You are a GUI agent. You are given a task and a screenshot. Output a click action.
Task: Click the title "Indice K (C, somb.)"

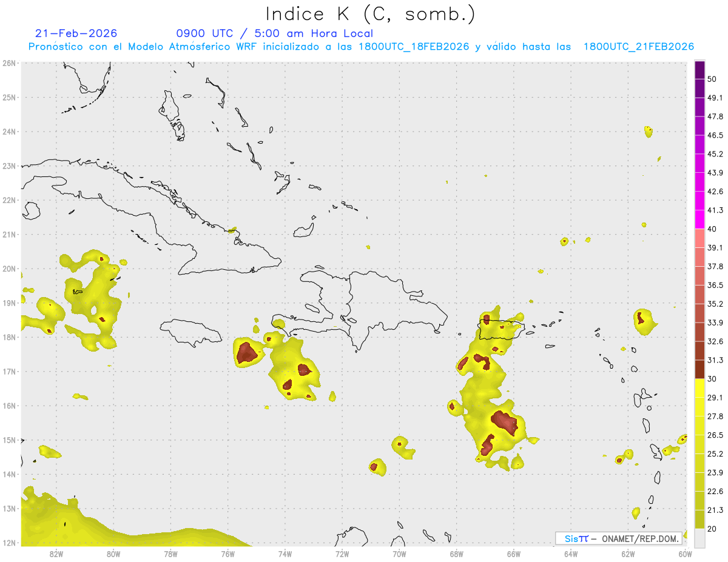(x=370, y=14)
